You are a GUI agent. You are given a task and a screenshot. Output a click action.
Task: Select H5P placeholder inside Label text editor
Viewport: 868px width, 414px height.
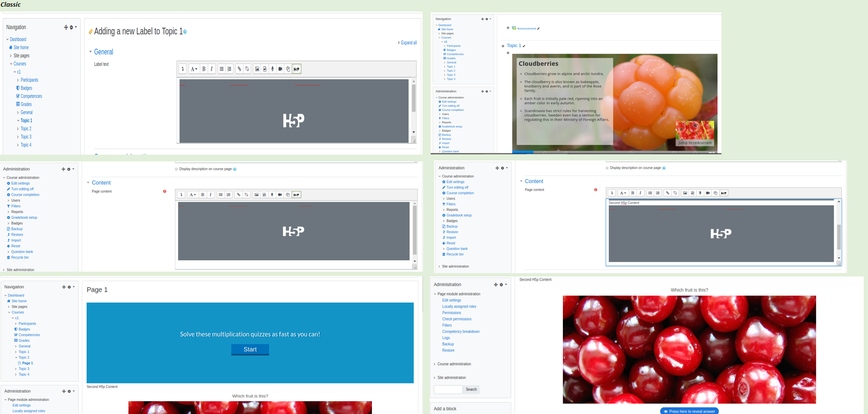[294, 111]
